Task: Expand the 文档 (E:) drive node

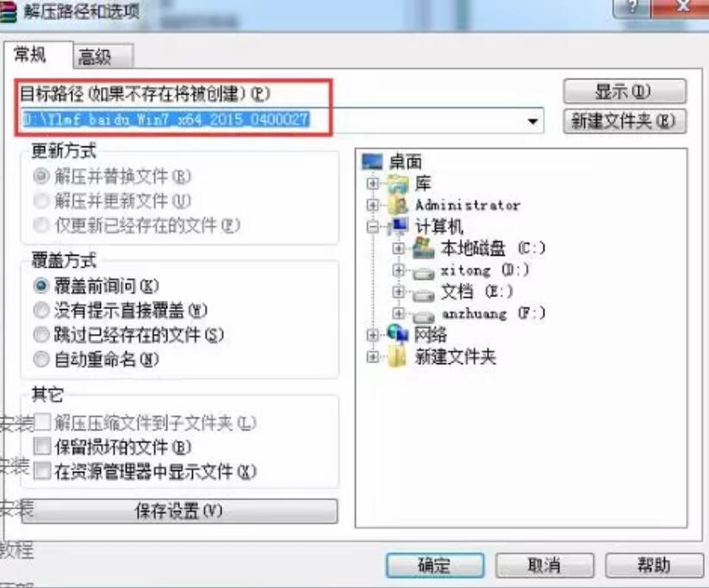Action: click(398, 293)
